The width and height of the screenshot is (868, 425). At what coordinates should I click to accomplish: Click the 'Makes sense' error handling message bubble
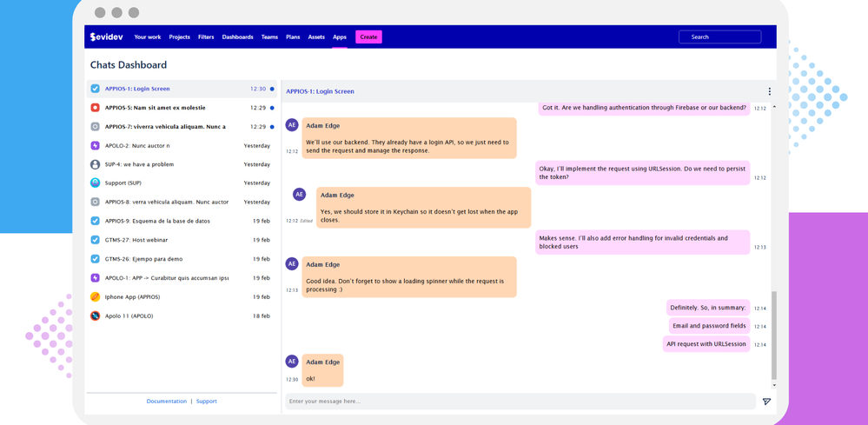[643, 242]
